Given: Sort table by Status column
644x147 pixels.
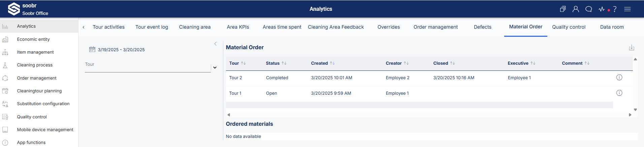Looking at the screenshot, I should [276, 63].
